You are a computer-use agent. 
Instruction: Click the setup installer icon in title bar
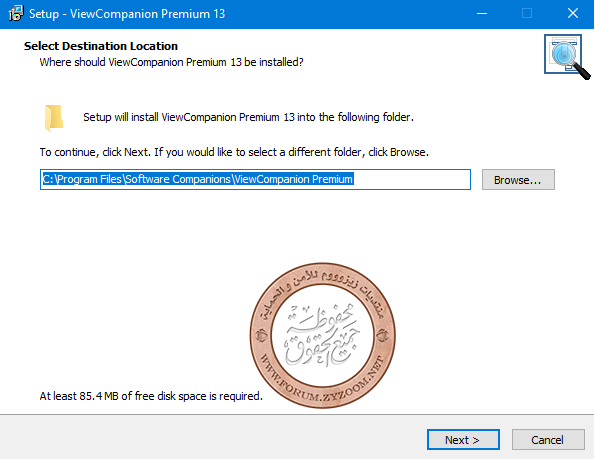[16, 14]
